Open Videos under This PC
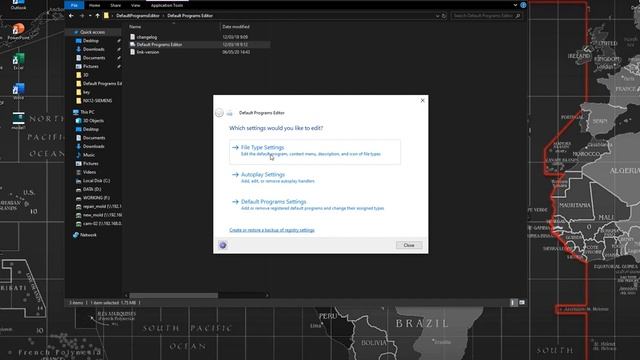This screenshot has width=640, height=360. [89, 172]
